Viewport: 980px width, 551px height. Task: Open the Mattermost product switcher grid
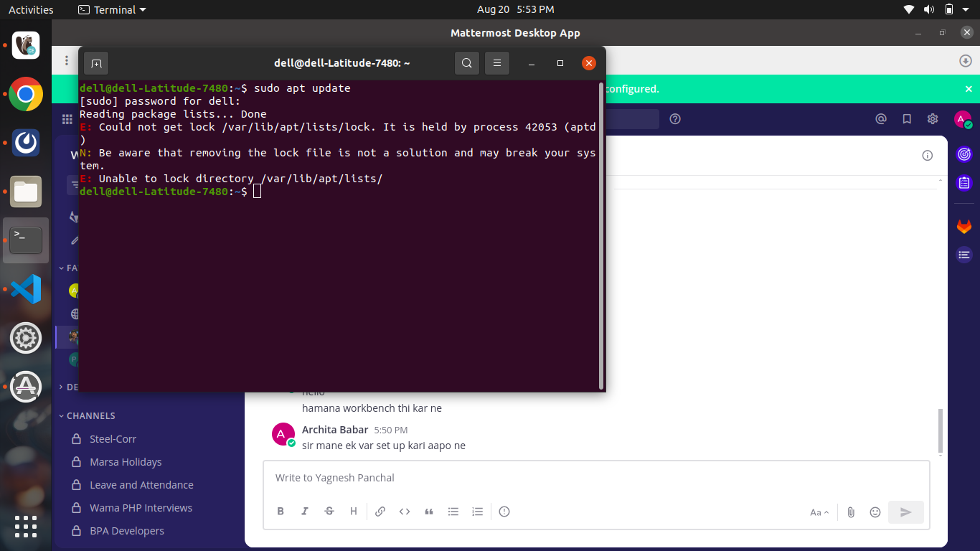[x=67, y=119]
